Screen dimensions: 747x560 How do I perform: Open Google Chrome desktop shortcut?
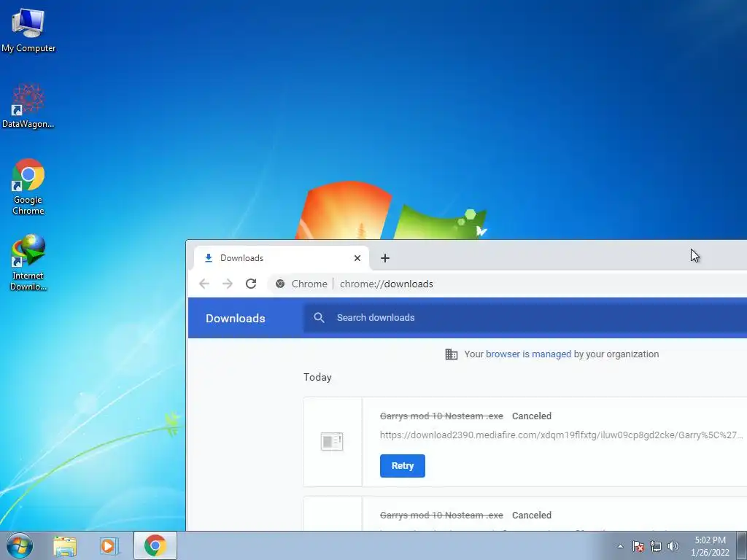28,187
